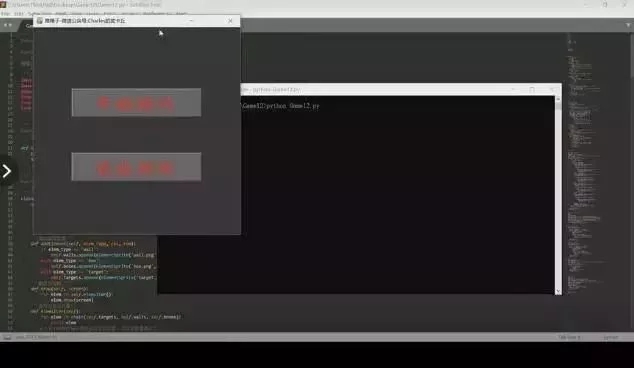Screen dimensions: 634x368
Task: Click the lower red-text button in game window
Action: 136,167
